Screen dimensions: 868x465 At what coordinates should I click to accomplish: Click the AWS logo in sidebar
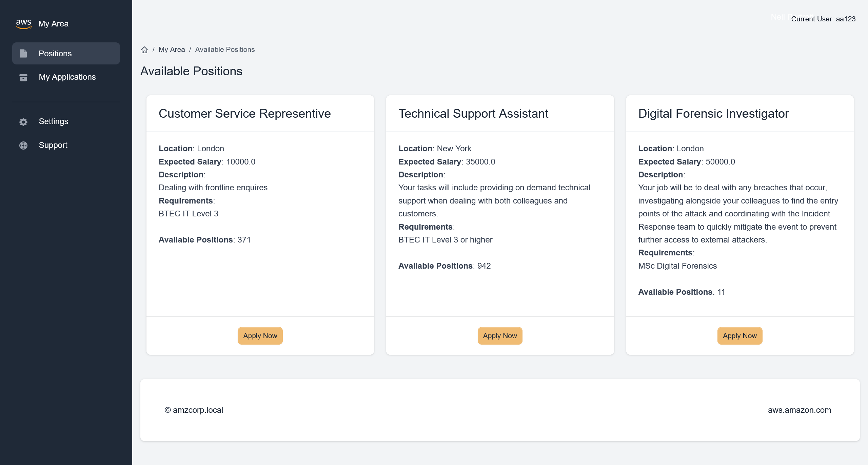pyautogui.click(x=23, y=24)
